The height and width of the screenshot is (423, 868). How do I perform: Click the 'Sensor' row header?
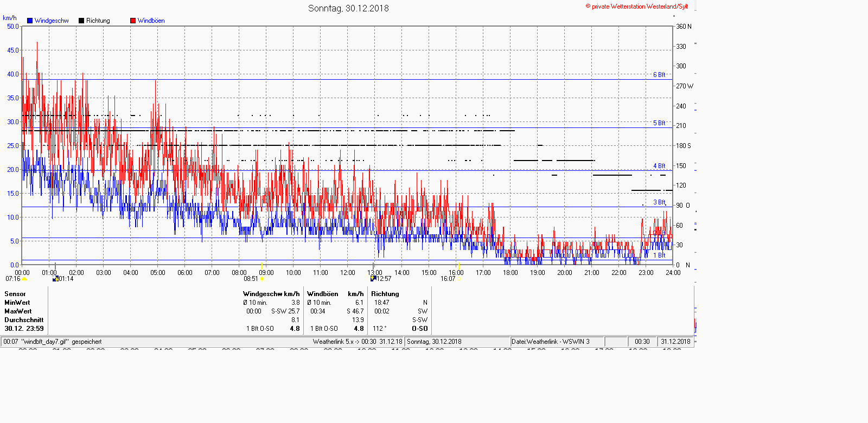click(15, 294)
